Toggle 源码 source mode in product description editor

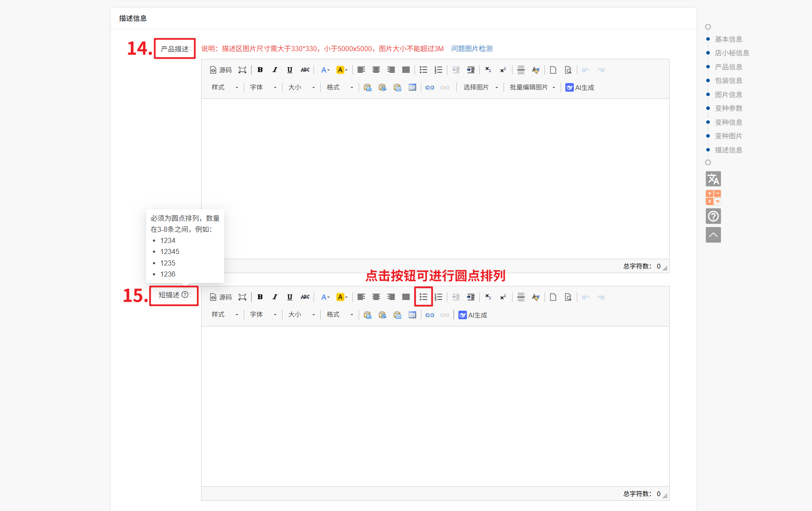pos(221,70)
